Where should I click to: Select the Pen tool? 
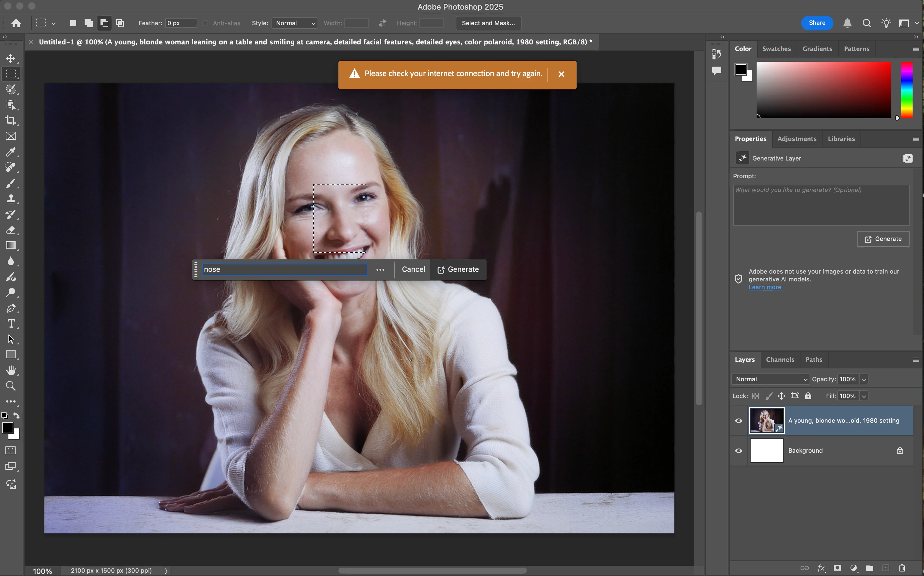pos(11,308)
